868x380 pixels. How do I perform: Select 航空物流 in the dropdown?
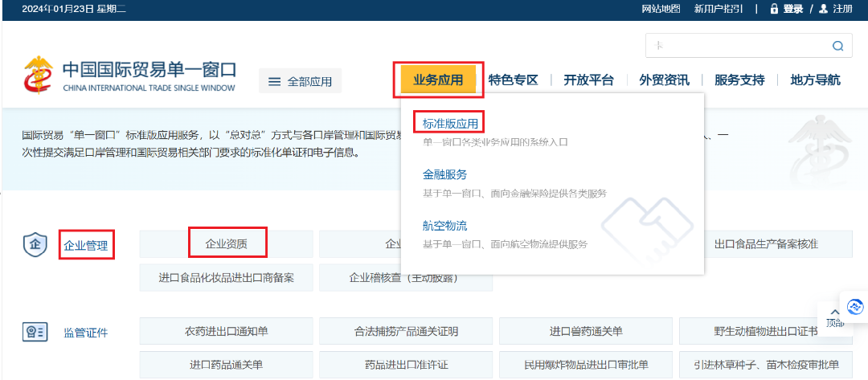pyautogui.click(x=444, y=226)
